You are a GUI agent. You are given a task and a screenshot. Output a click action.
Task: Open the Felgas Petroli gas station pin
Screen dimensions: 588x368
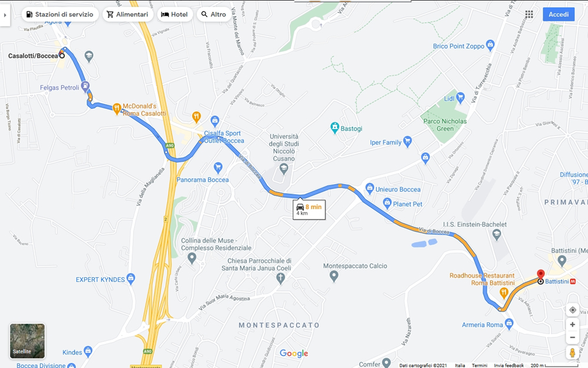(85, 87)
